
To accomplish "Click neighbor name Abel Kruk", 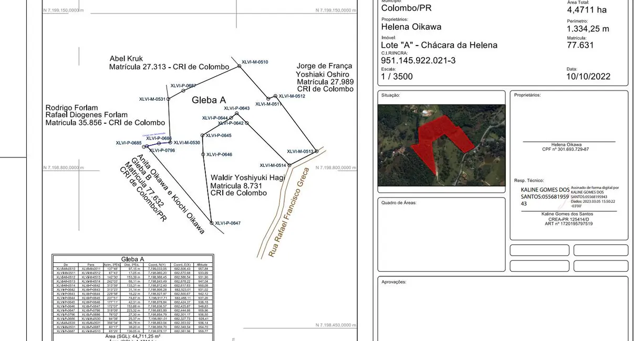I will pyautogui.click(x=126, y=59).
